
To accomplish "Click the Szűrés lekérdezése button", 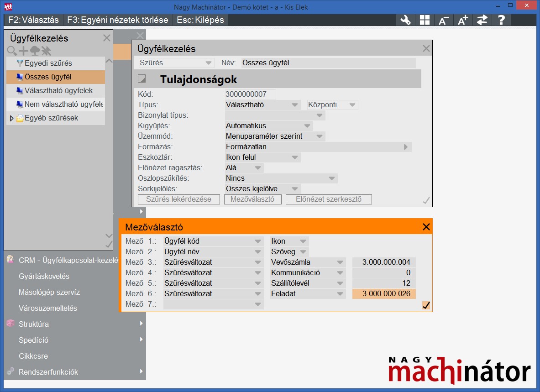I will pyautogui.click(x=179, y=199).
